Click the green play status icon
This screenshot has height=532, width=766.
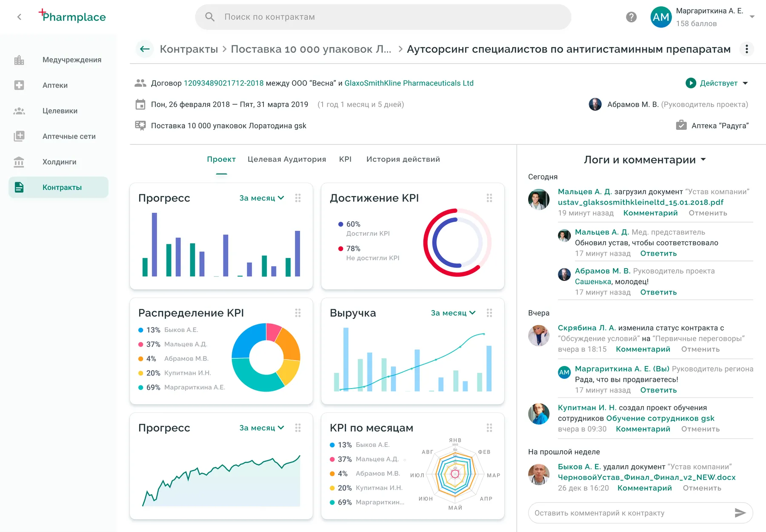(691, 83)
